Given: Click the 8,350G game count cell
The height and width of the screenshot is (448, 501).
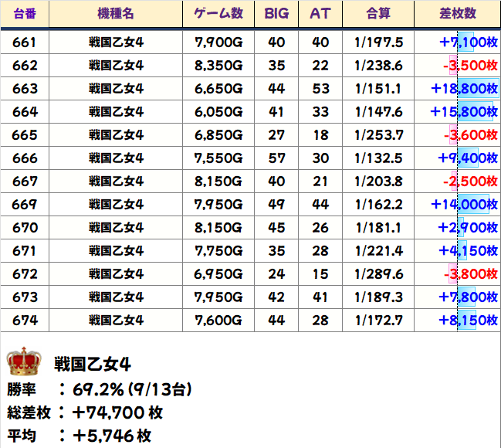Looking at the screenshot, I should (x=218, y=66).
